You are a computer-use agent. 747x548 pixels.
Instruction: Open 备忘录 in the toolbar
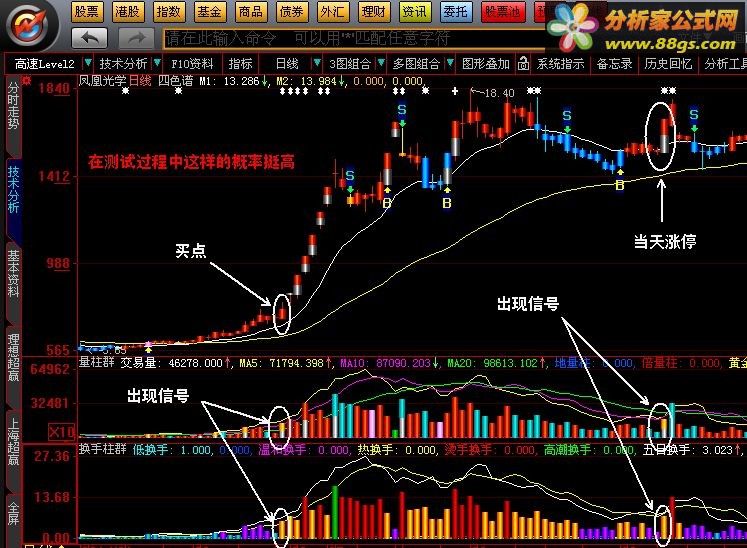[615, 64]
